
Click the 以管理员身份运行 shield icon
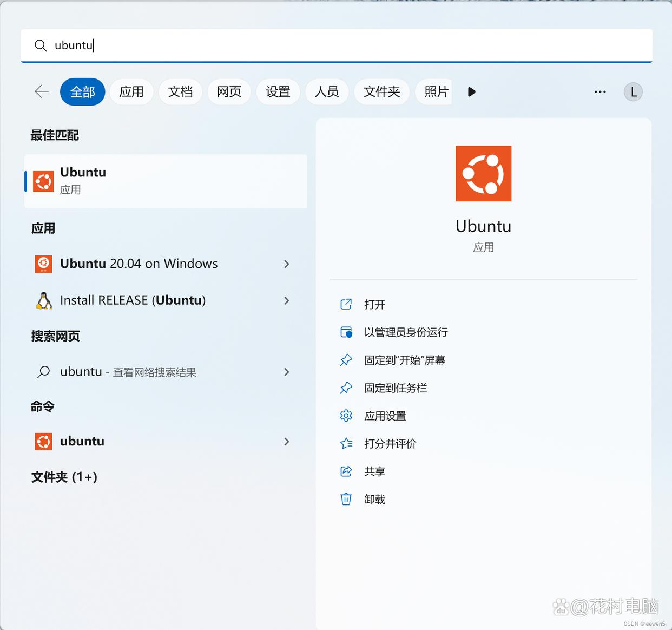(x=346, y=332)
